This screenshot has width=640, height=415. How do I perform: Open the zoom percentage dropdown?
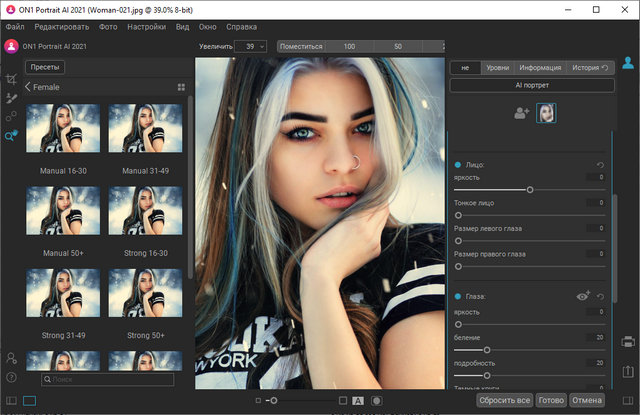251,46
